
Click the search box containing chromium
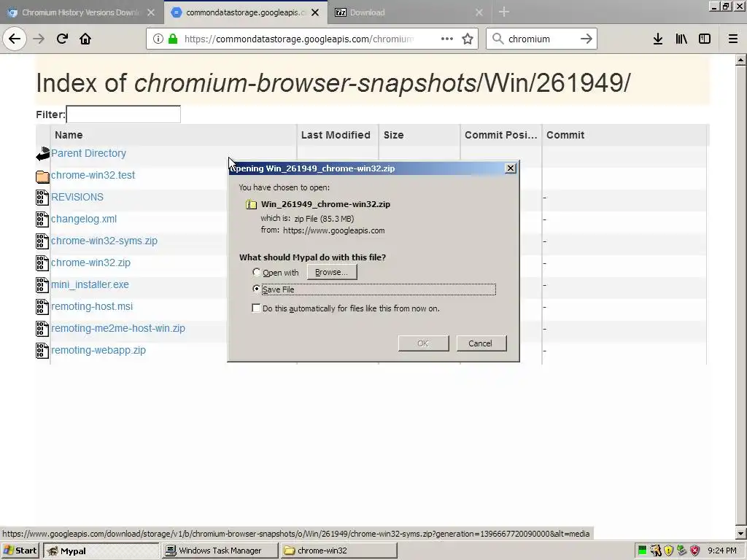click(541, 39)
